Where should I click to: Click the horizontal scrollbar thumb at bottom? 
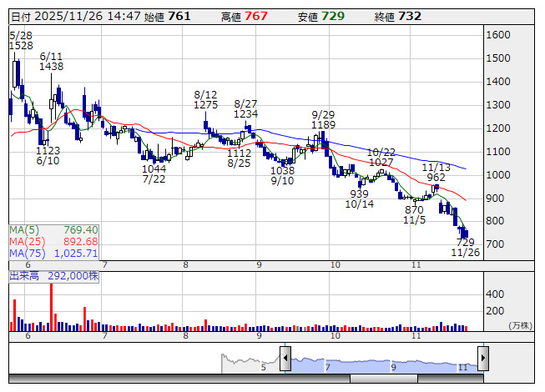click(x=384, y=379)
